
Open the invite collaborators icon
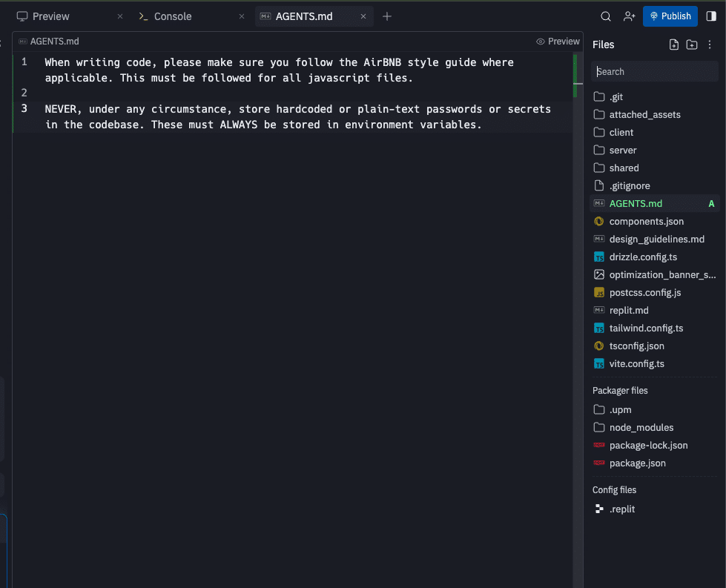click(x=630, y=16)
